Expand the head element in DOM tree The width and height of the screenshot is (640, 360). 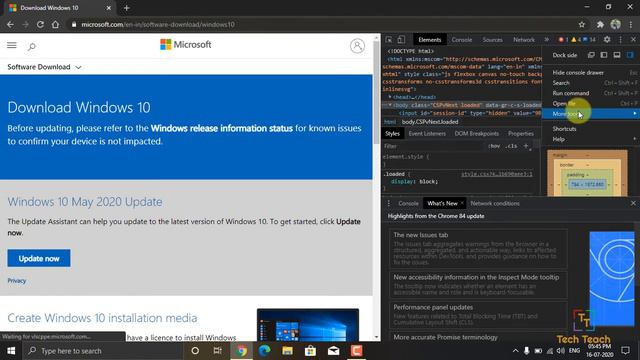[x=390, y=97]
